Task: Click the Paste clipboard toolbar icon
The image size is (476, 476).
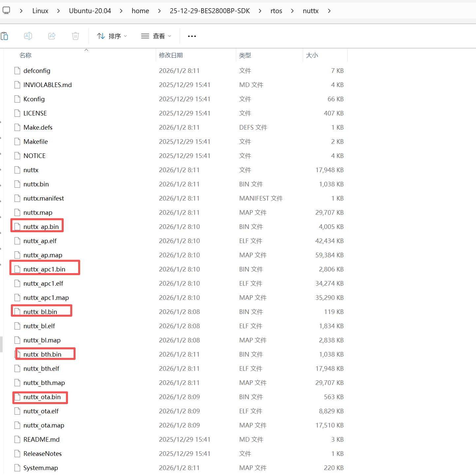Action: tap(4, 36)
